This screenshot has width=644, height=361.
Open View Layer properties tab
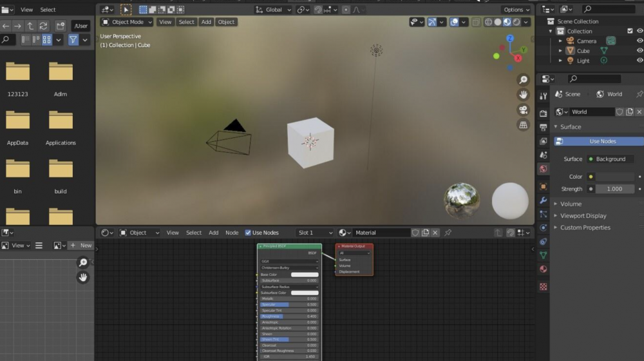[544, 141]
